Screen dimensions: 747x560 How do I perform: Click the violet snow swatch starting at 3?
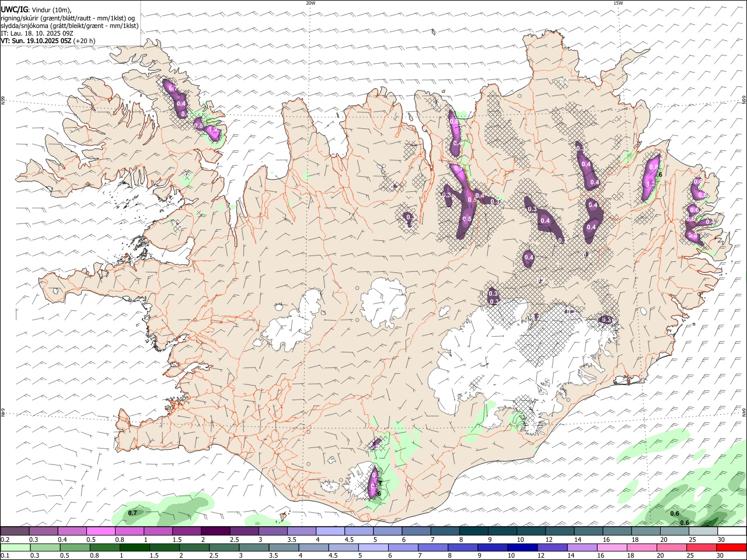[x=273, y=531]
